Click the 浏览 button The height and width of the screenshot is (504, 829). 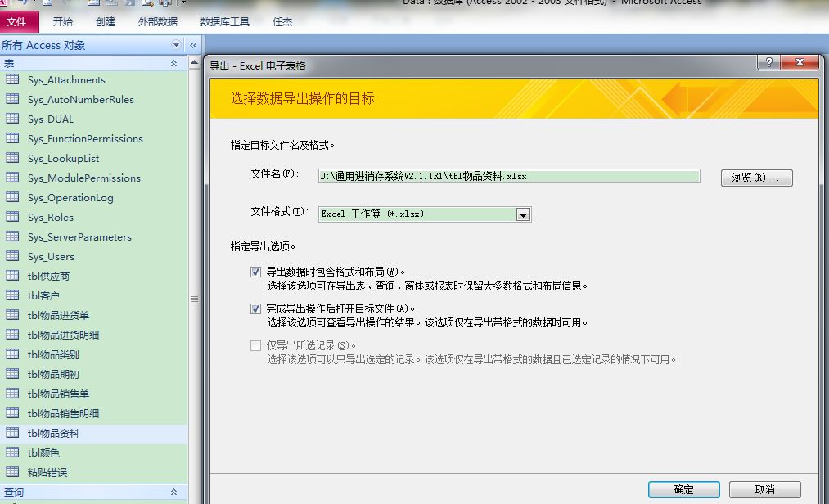756,178
